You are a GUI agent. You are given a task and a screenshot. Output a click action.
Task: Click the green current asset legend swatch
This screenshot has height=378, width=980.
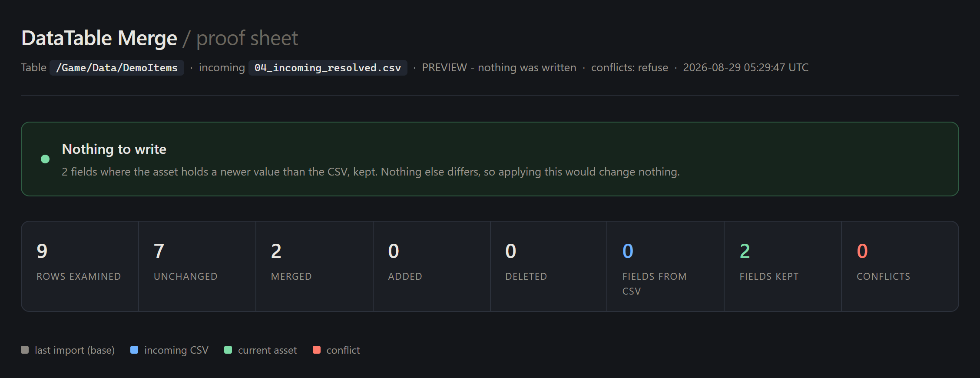(x=228, y=350)
